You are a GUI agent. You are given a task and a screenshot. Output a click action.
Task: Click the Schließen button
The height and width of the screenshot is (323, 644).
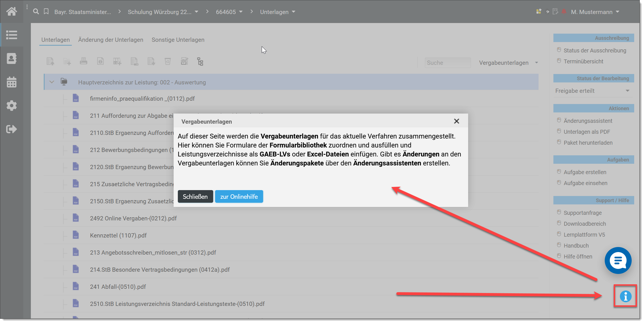point(195,197)
